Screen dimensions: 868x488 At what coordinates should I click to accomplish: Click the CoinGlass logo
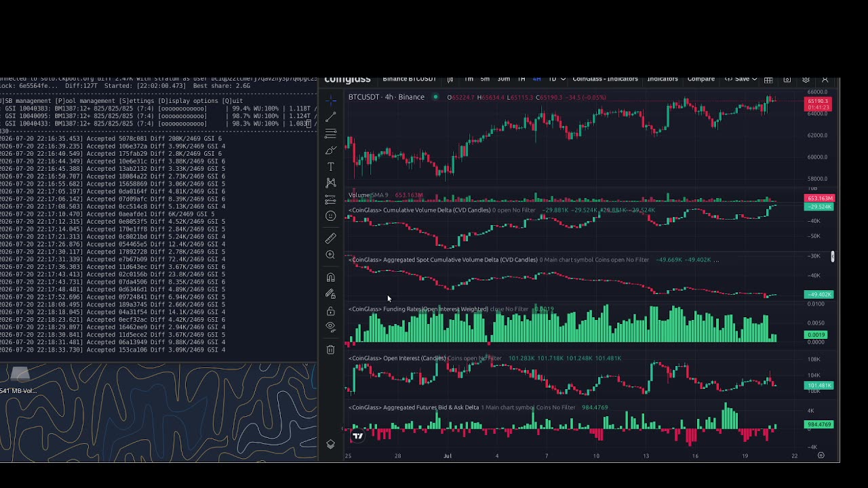tap(347, 79)
